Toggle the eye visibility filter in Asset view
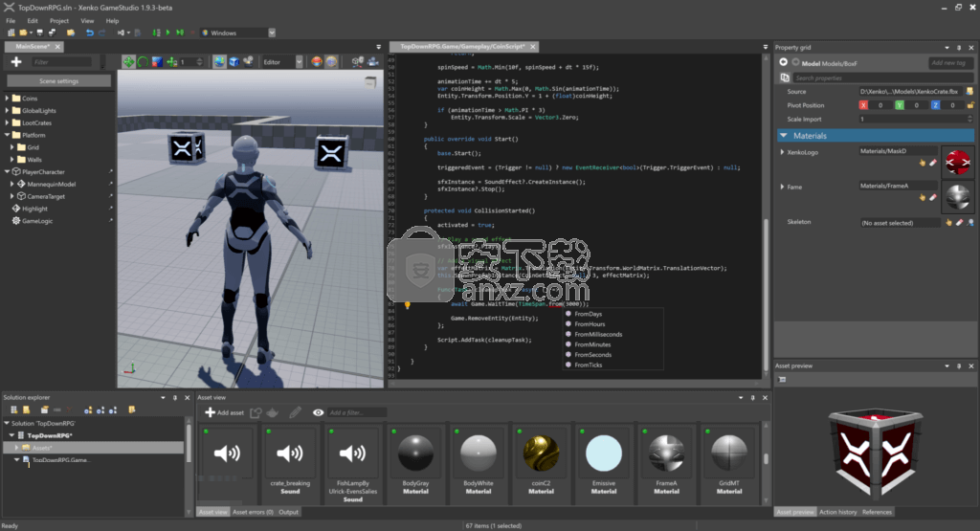 click(318, 412)
